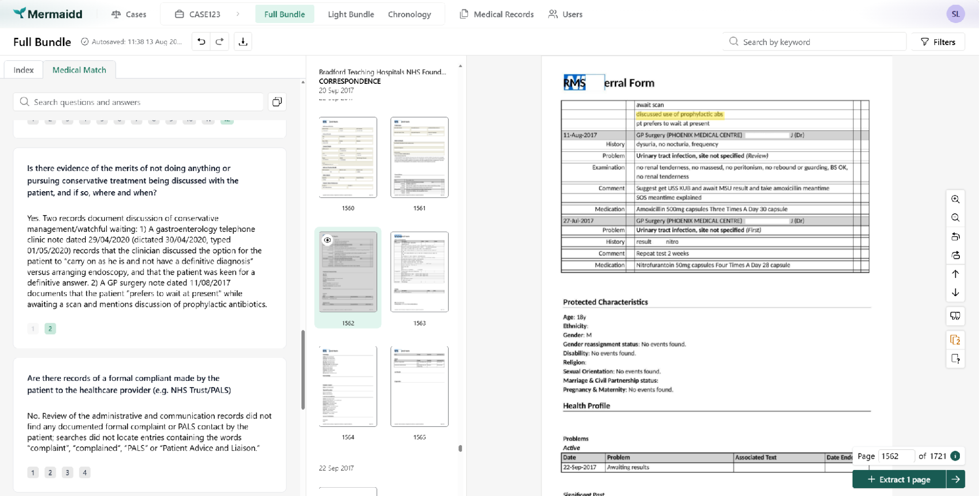Screen dimensions: 980x496
Task: Click the Awaiting results cell
Action: point(669,467)
